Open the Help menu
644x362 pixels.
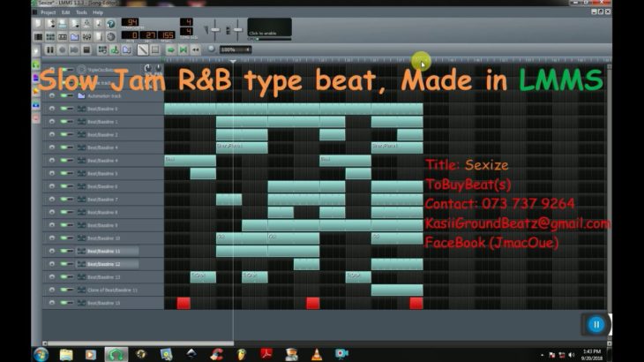coord(98,12)
